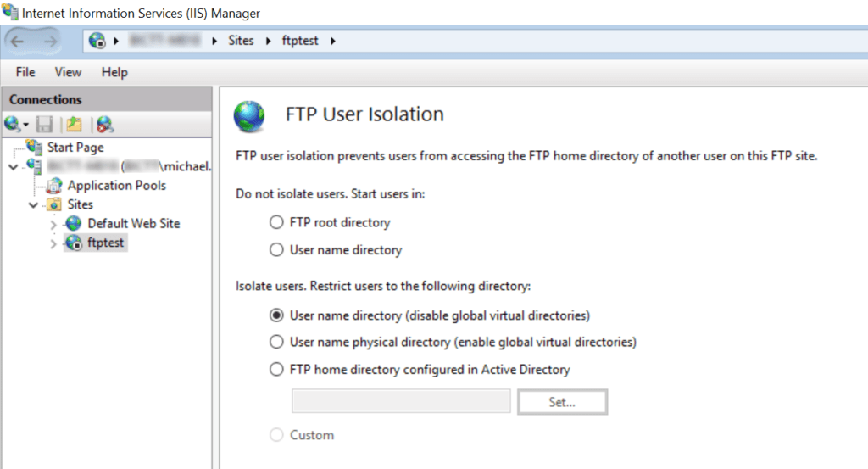Select FTP home directory configured in Active Directory
This screenshot has height=469, width=868.
pos(276,369)
